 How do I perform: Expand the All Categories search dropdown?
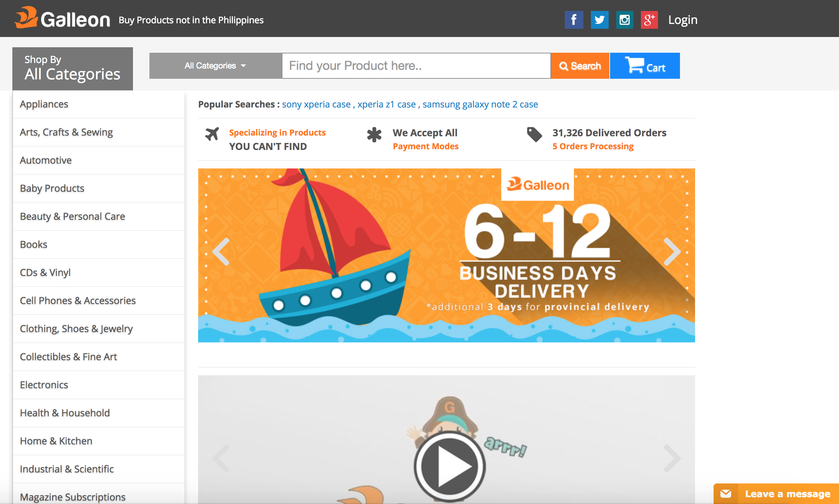216,66
